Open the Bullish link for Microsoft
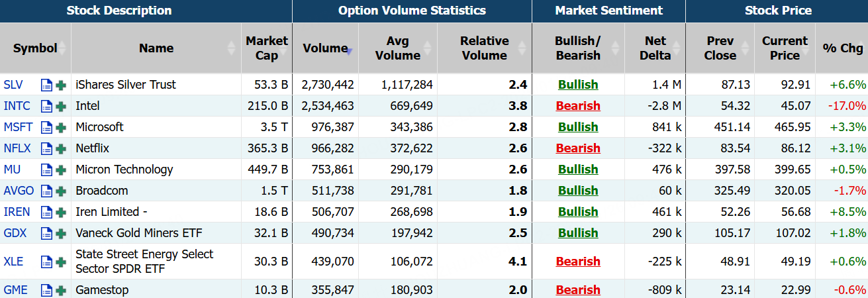This screenshot has height=298, width=868. click(x=578, y=127)
